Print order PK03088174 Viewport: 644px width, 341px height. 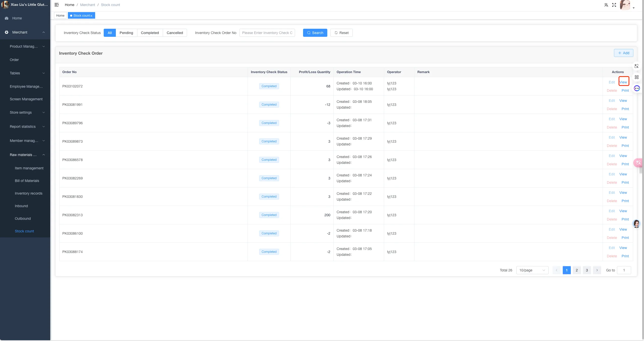coord(625,256)
